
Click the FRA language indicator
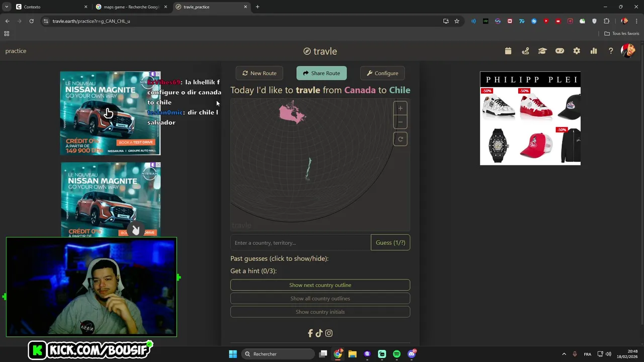pyautogui.click(x=588, y=354)
